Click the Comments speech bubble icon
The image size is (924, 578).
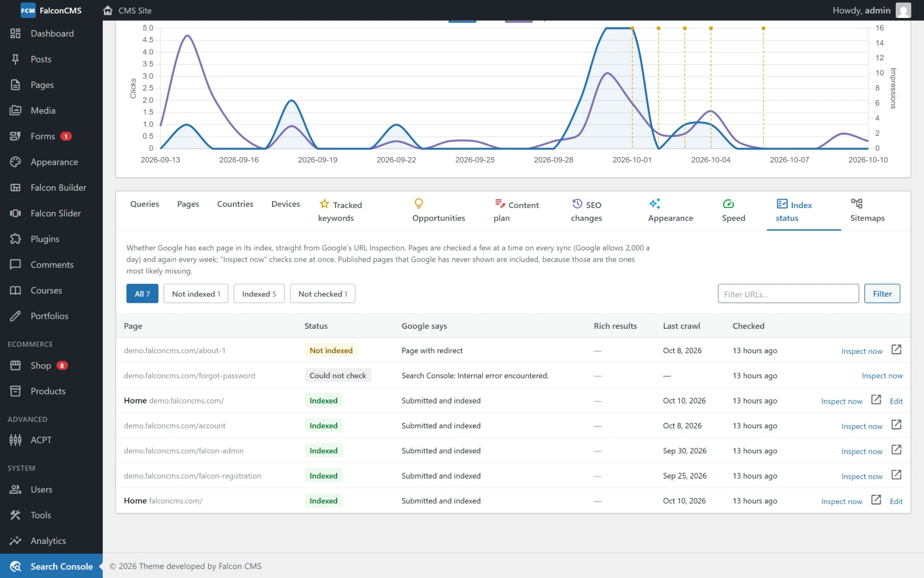(16, 265)
